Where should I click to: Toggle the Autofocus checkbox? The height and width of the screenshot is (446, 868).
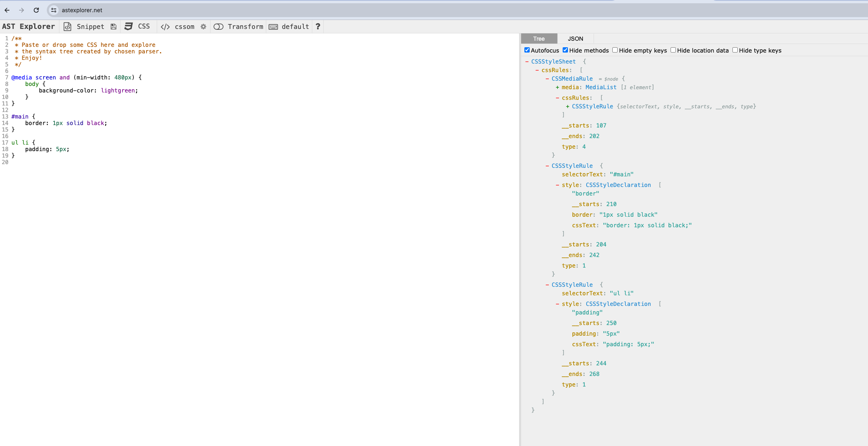point(527,50)
